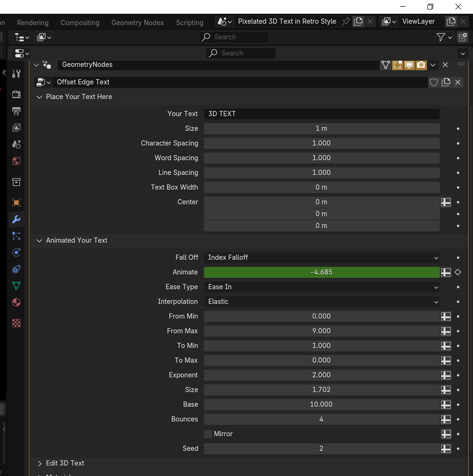The height and width of the screenshot is (476, 473).
Task: Create new scene copy icon
Action: [359, 21]
